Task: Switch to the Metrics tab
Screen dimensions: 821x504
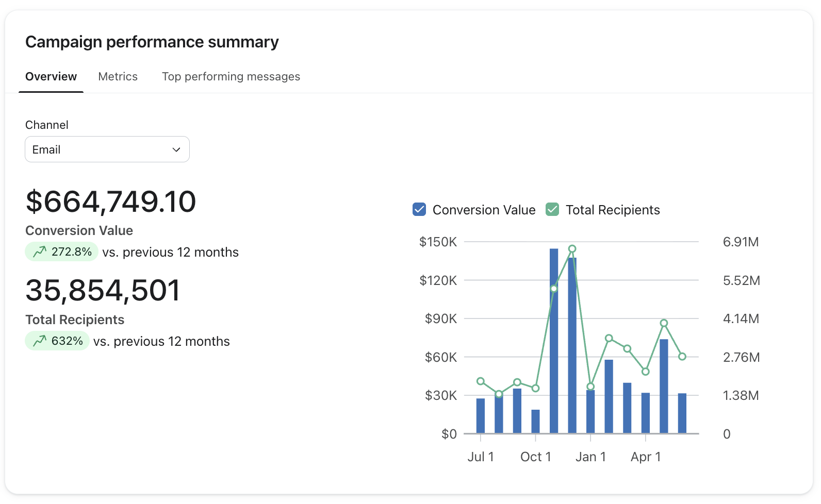Action: coord(118,77)
